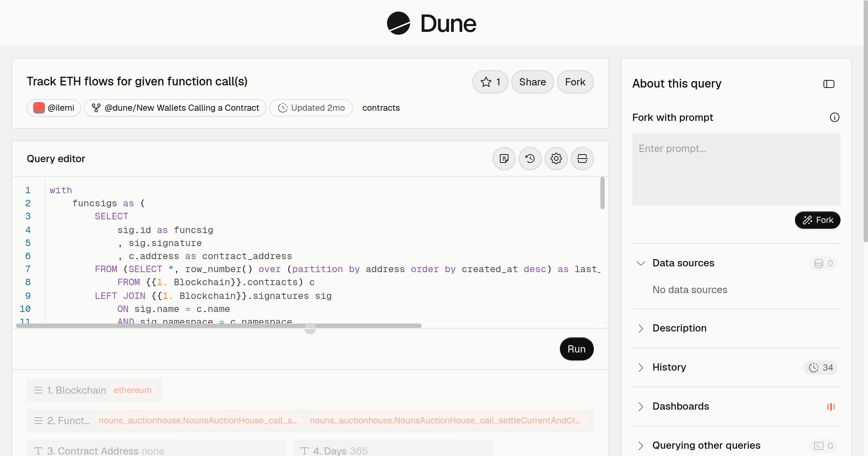Screen dimensions: 868x456
Task: Show Fork with prompt info icon
Action: click(x=834, y=117)
